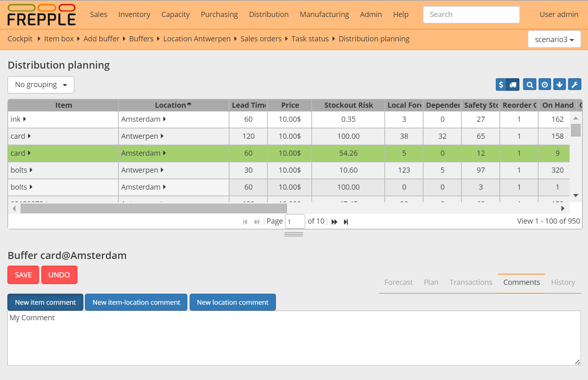Switch display to truck units mode

[513, 85]
